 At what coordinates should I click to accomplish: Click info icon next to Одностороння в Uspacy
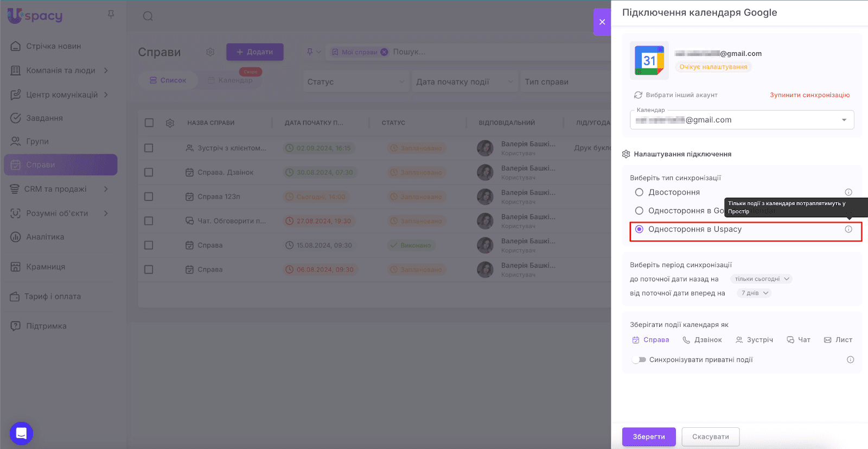tap(848, 229)
